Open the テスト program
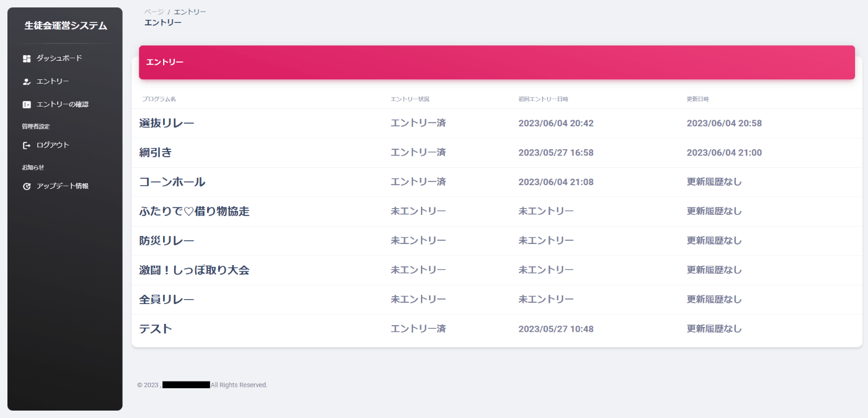Image resolution: width=868 pixels, height=418 pixels. 156,329
